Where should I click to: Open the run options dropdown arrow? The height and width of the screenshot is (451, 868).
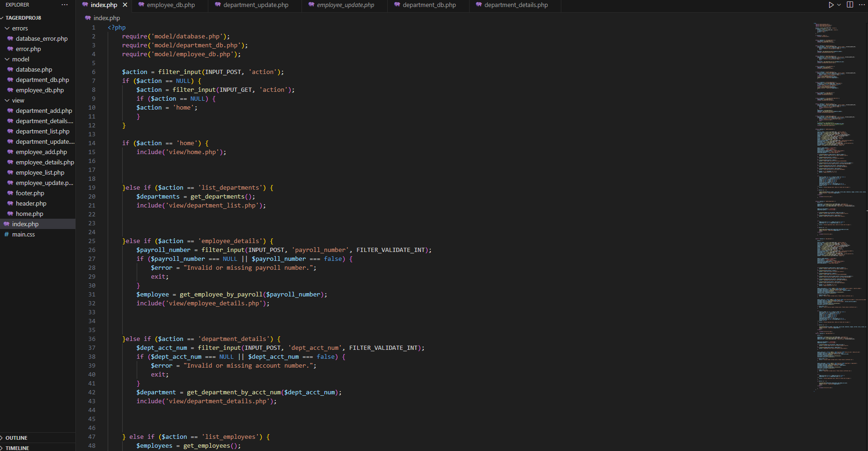tap(839, 5)
